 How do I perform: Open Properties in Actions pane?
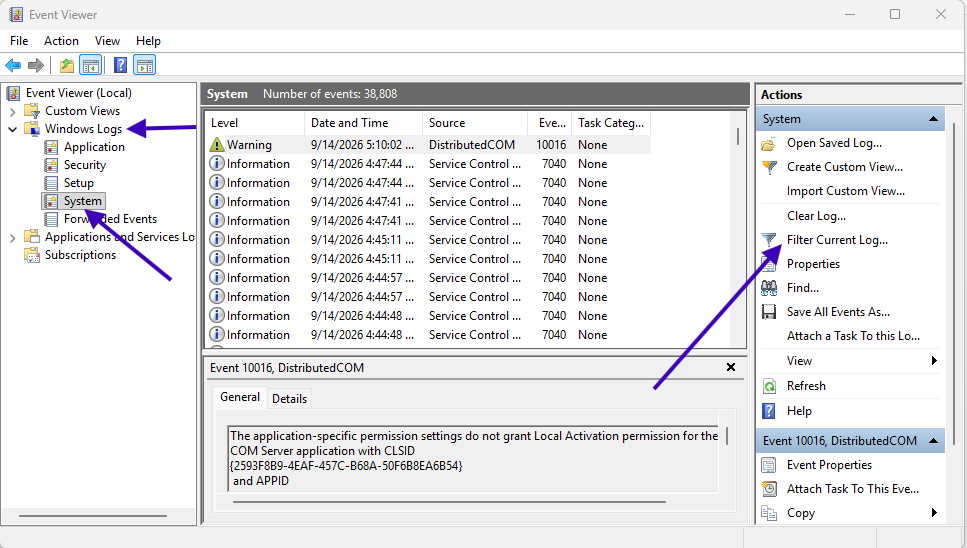click(813, 264)
